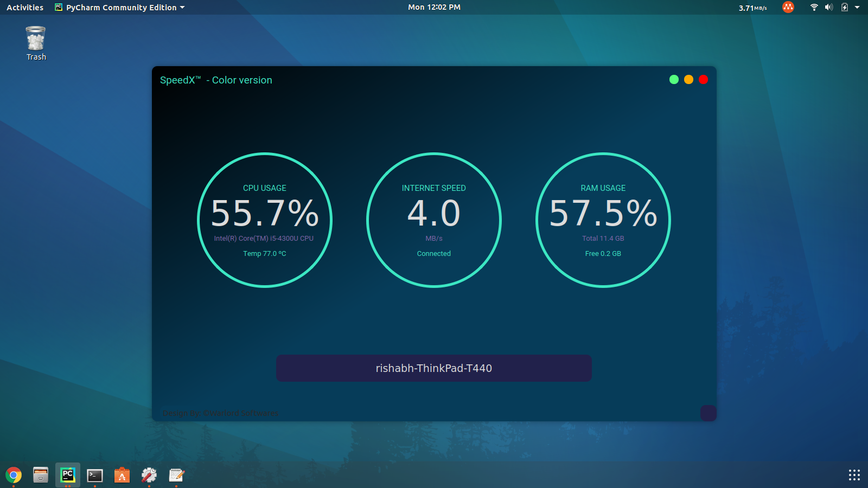Image resolution: width=868 pixels, height=488 pixels.
Task: Click the Total 11.4 GB label
Action: tap(603, 239)
